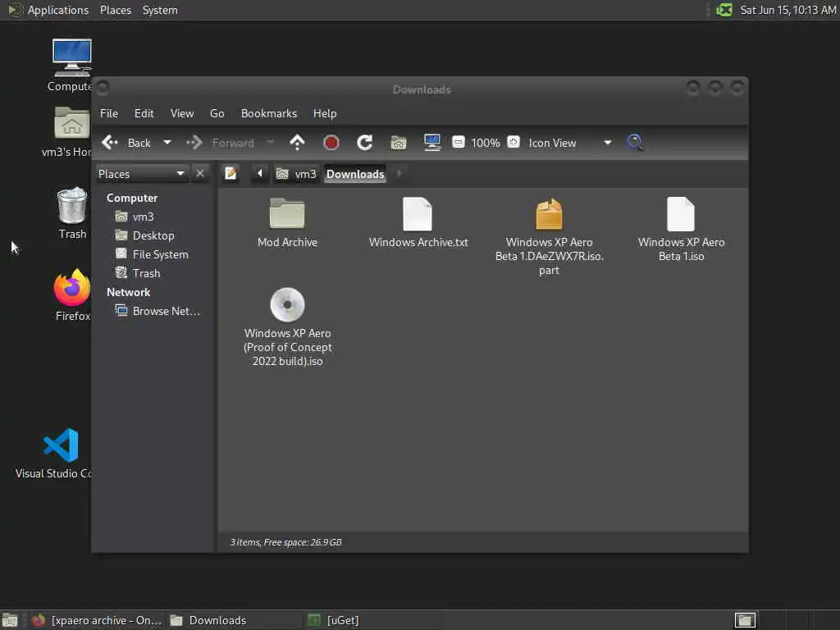Click the Downloads path bar button

point(355,174)
